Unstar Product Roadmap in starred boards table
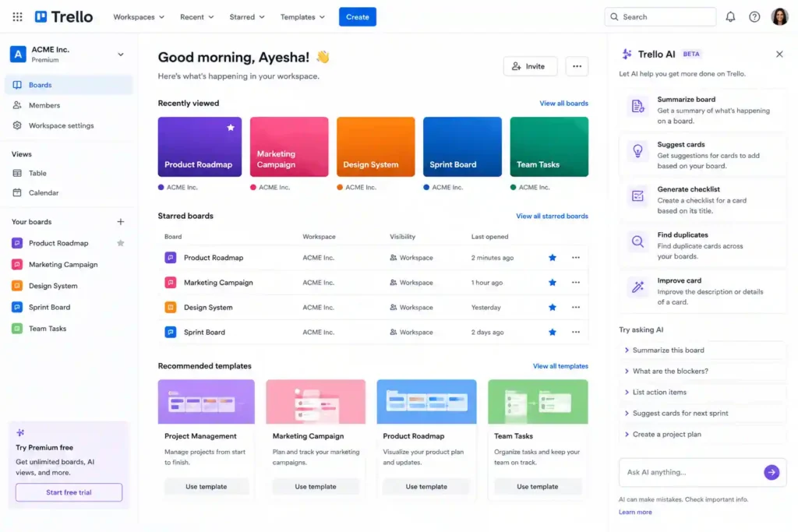The image size is (798, 532). (553, 257)
